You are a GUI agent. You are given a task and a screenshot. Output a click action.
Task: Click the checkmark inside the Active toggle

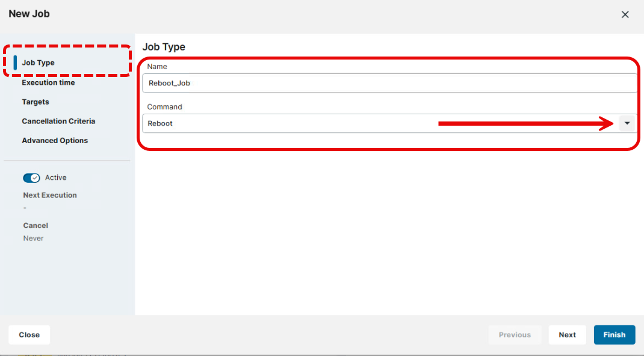[35, 178]
